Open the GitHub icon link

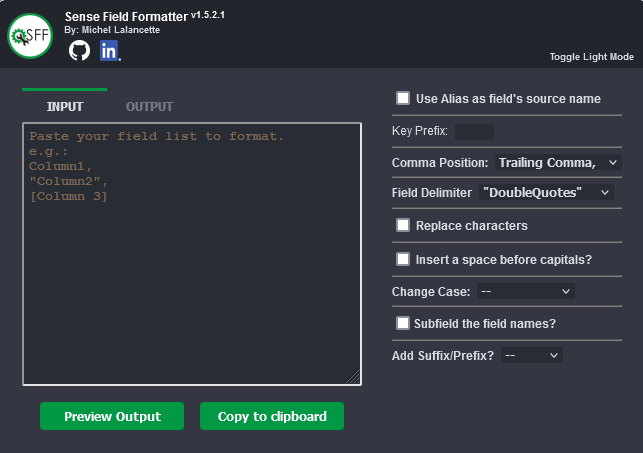coord(79,51)
